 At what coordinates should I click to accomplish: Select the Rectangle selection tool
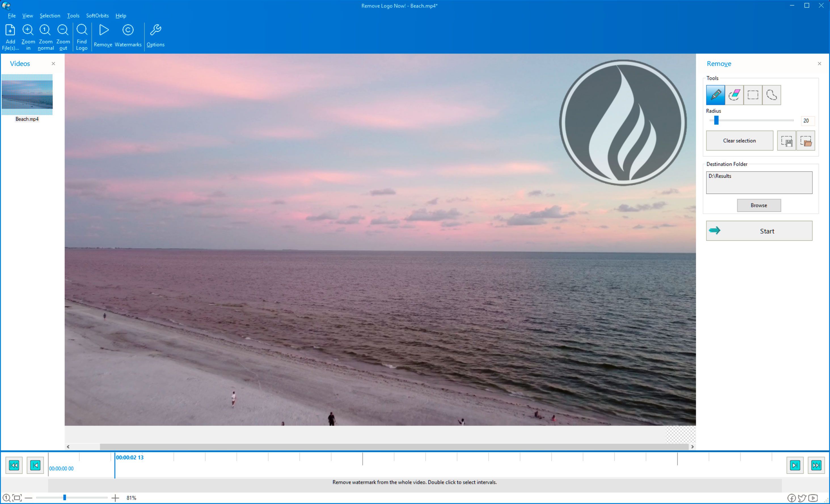[x=753, y=95]
